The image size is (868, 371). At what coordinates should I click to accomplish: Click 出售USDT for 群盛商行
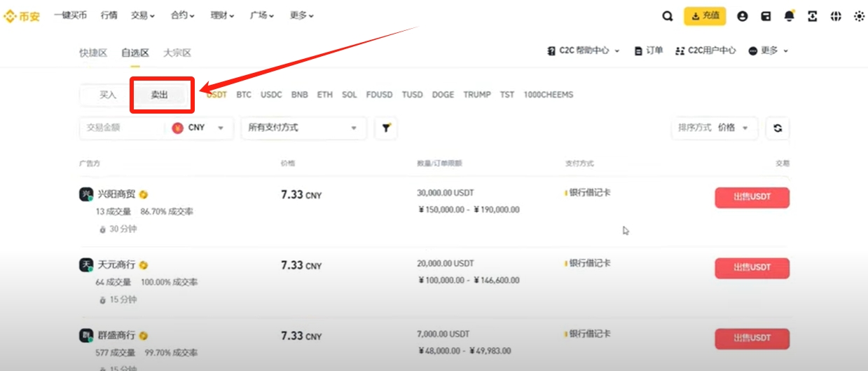tap(752, 339)
